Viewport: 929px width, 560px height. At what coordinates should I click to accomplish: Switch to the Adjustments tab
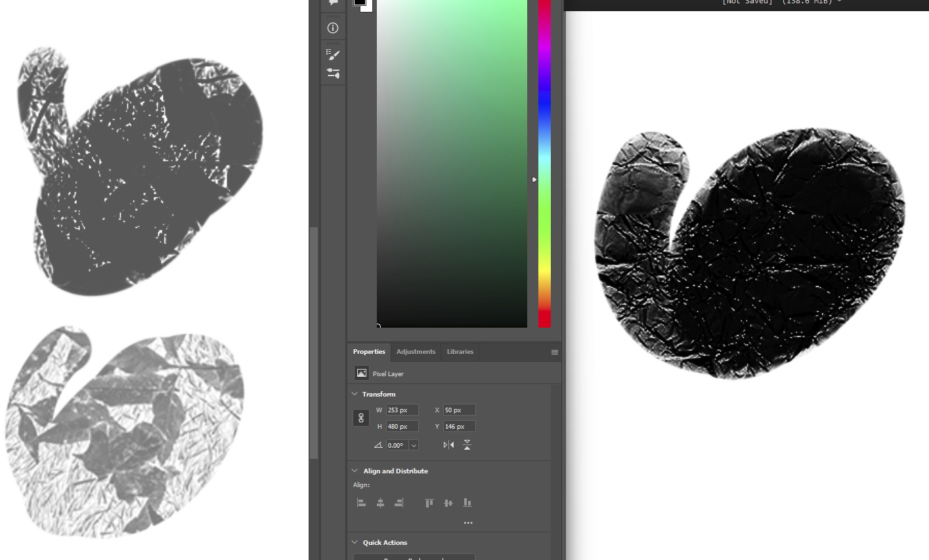pos(416,352)
